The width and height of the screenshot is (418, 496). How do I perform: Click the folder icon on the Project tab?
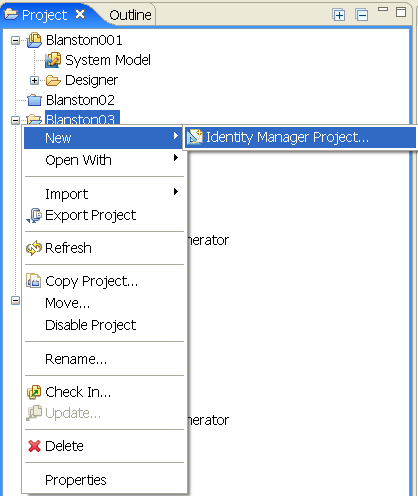point(11,14)
